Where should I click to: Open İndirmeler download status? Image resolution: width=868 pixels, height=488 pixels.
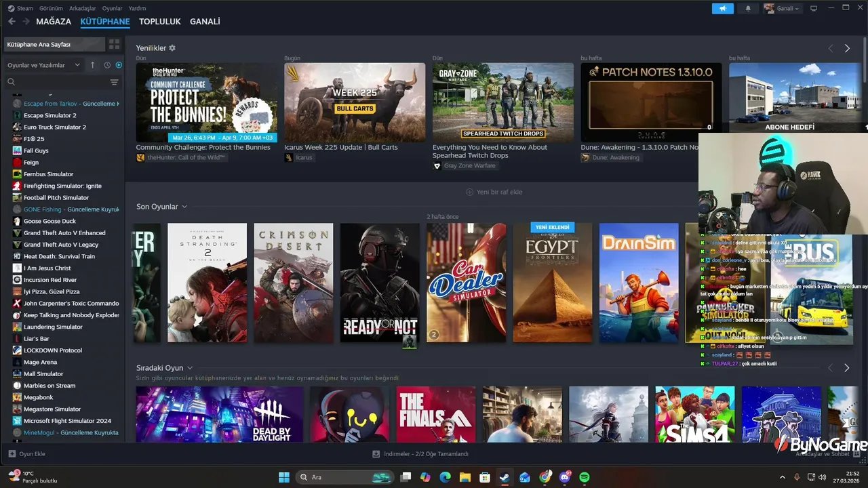tap(420, 454)
